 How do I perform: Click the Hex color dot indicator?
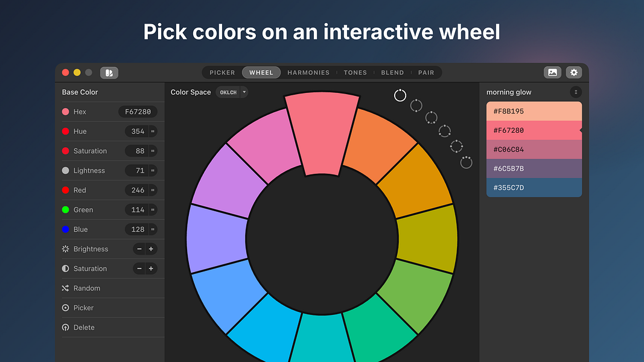click(65, 112)
